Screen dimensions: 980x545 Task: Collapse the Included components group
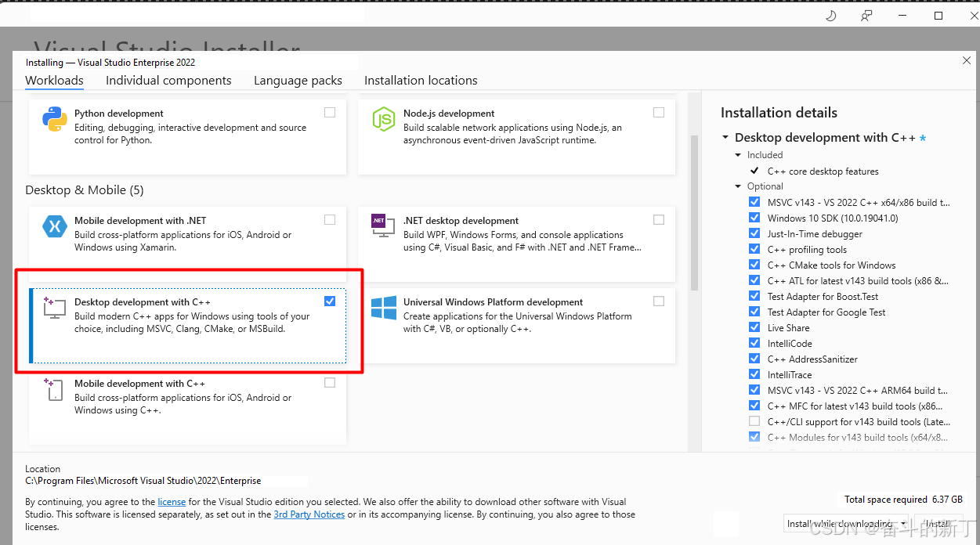tap(739, 155)
